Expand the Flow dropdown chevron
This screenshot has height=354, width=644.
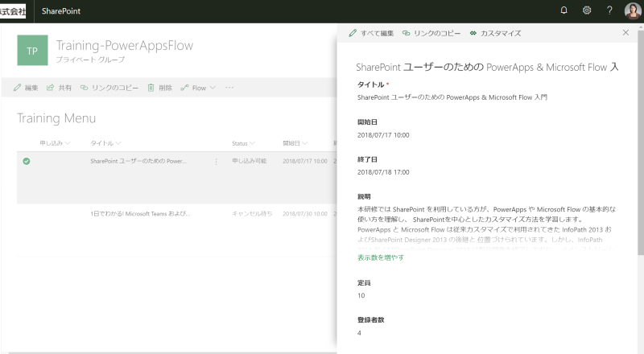point(213,88)
